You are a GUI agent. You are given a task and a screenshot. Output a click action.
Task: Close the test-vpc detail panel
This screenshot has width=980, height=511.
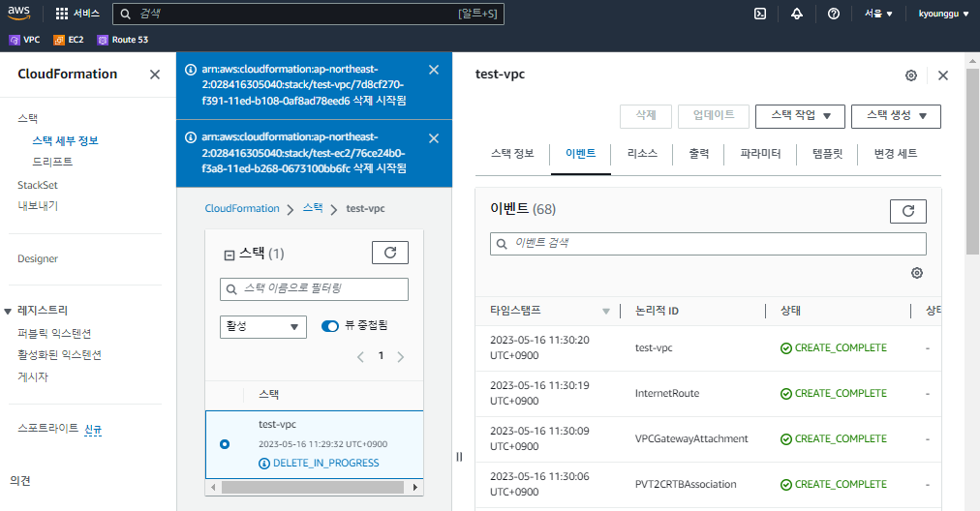coord(943,75)
